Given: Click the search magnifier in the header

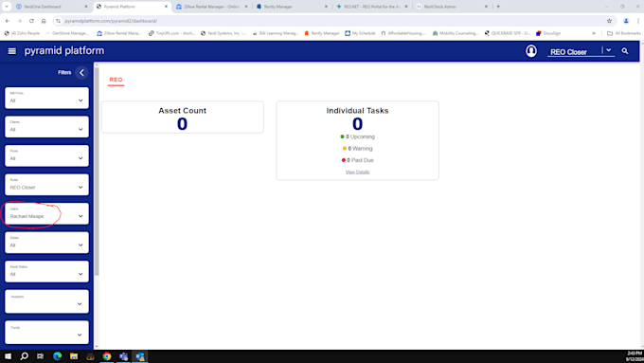Looking at the screenshot, I should tap(625, 51).
